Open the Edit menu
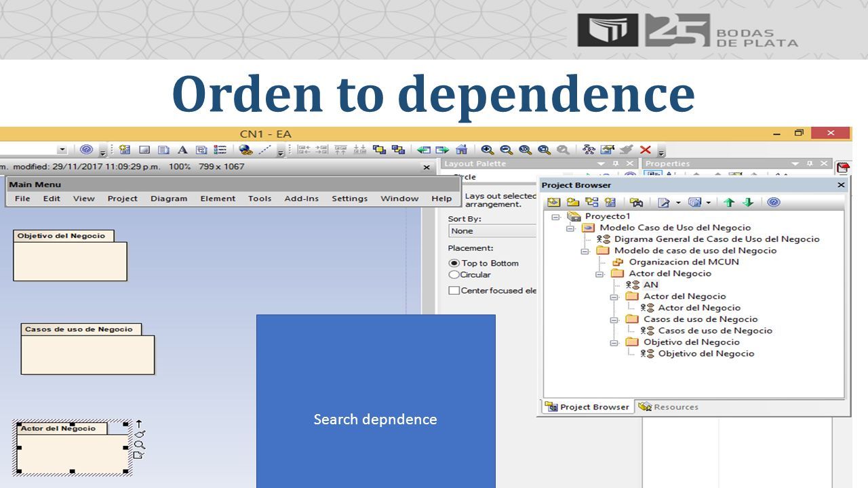Screen dimensions: 868x488 (52, 199)
